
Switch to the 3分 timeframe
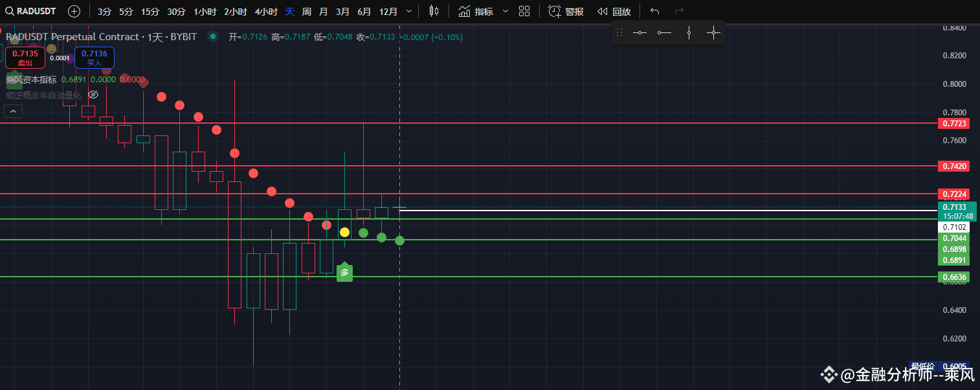(104, 12)
